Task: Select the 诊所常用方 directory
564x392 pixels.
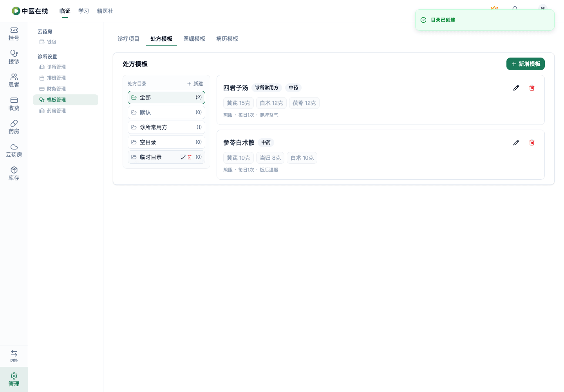Action: [x=166, y=127]
